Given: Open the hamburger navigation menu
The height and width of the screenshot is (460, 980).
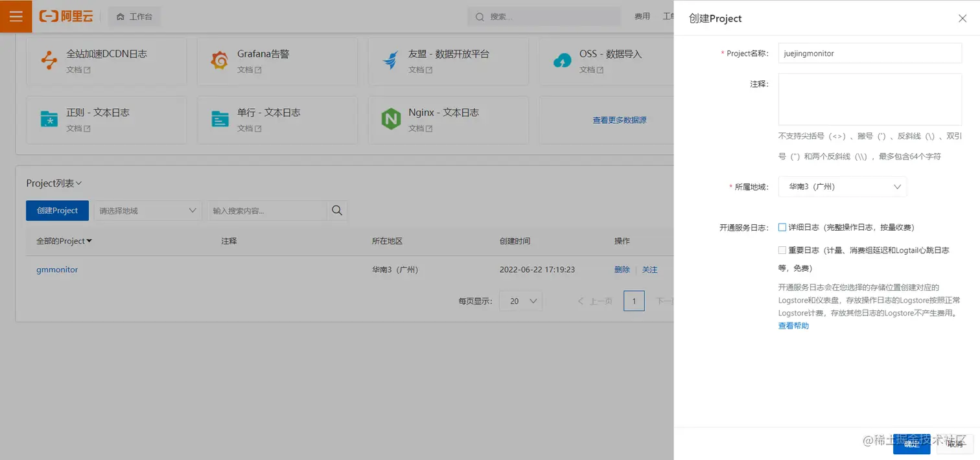Looking at the screenshot, I should pos(16,16).
